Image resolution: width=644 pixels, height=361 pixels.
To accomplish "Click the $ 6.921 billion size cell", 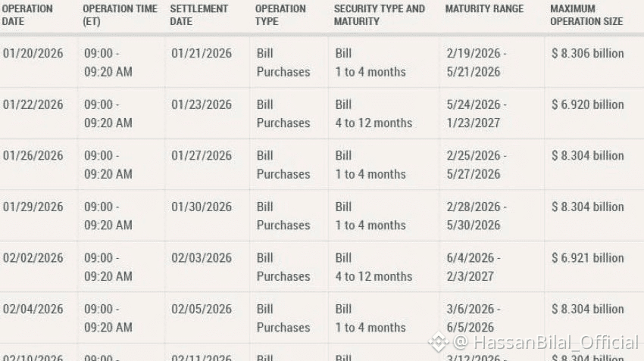I will click(588, 258).
